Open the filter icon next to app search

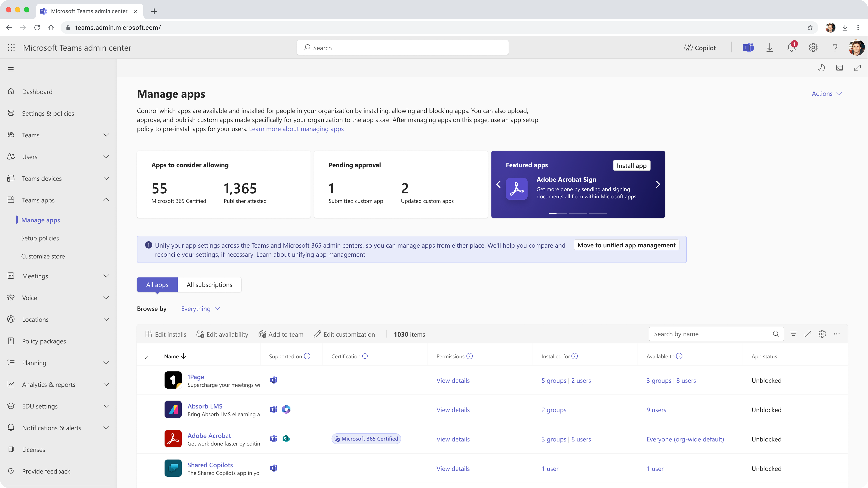click(x=794, y=334)
